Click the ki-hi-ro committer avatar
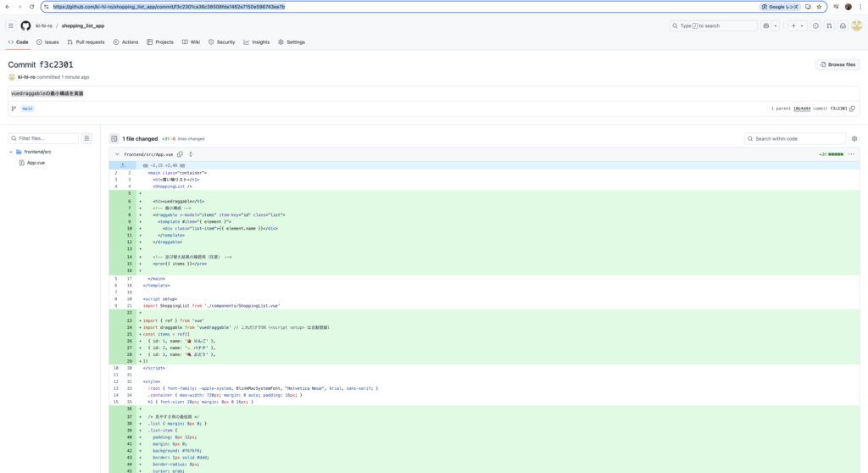The width and height of the screenshot is (868, 473). click(x=12, y=77)
